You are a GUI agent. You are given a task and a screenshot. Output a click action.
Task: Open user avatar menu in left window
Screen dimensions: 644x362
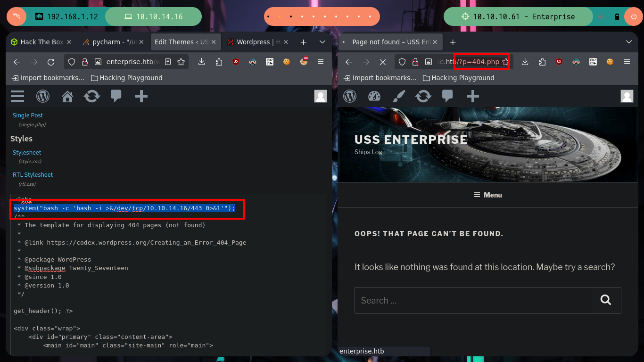(x=321, y=96)
